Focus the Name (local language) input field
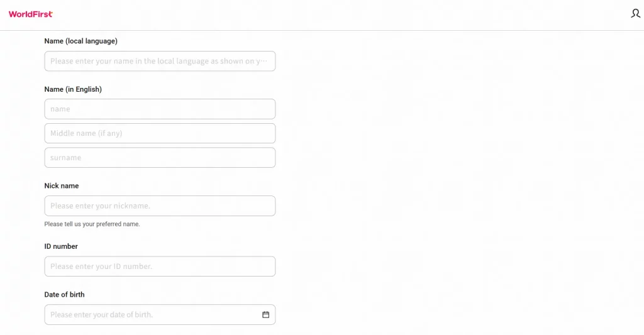Screen dimensions: 644x335 (x=160, y=61)
